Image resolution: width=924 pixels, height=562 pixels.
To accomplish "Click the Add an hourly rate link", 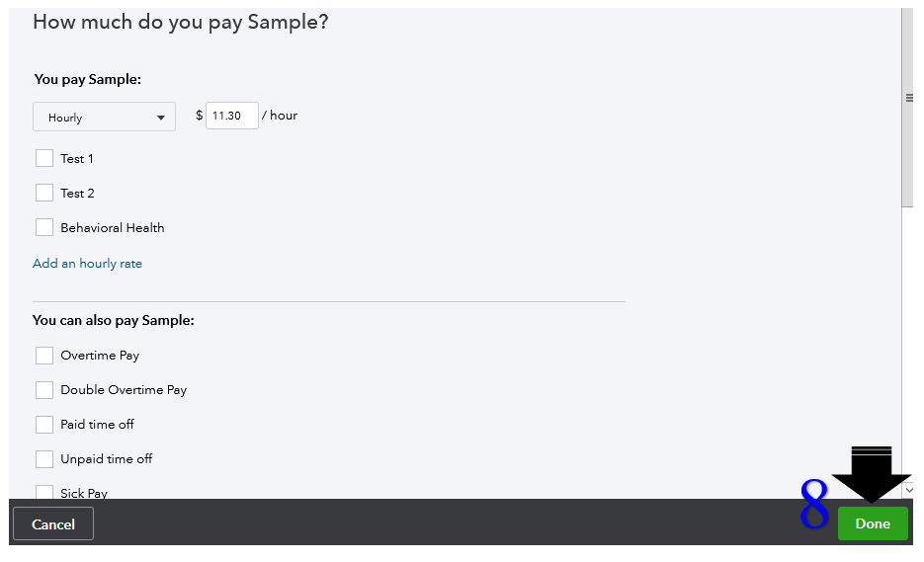I will (87, 264).
